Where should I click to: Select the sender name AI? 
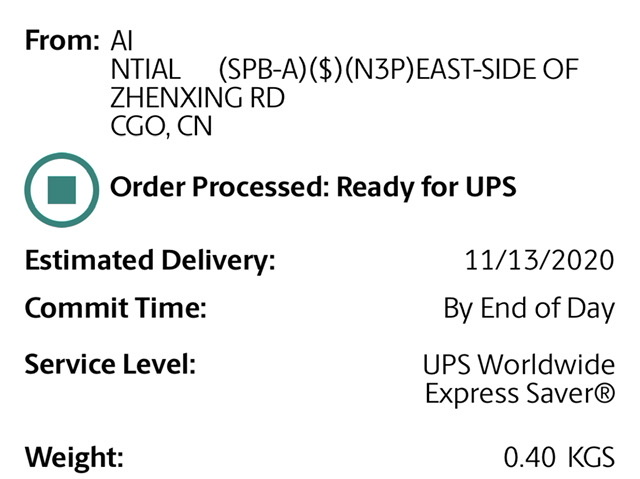tap(125, 42)
